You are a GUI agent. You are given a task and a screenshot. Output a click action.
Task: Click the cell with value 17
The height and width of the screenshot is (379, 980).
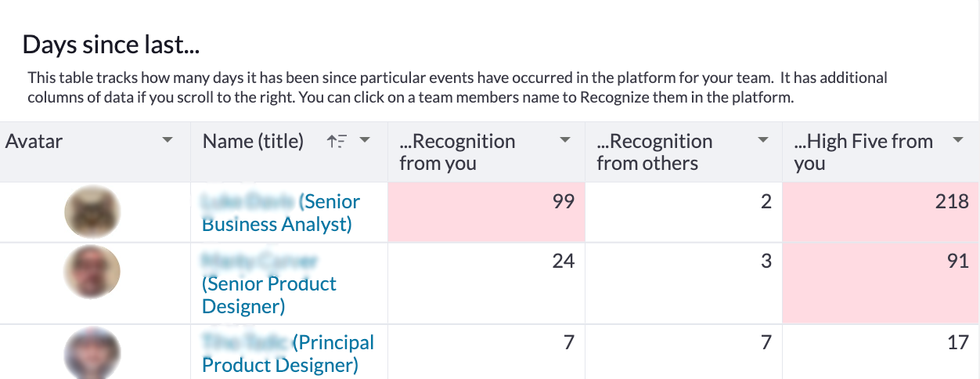point(880,352)
